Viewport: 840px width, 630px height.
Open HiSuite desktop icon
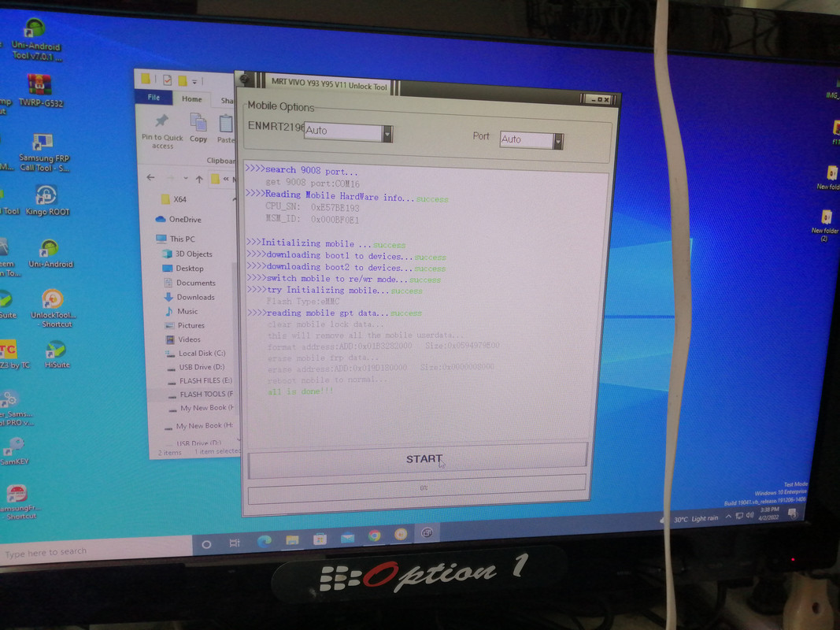(x=57, y=354)
